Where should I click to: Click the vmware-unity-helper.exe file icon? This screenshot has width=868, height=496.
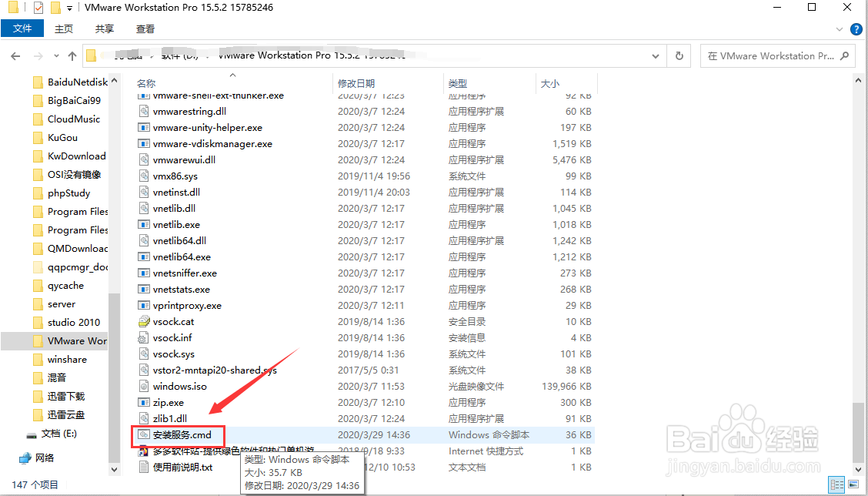coord(144,127)
